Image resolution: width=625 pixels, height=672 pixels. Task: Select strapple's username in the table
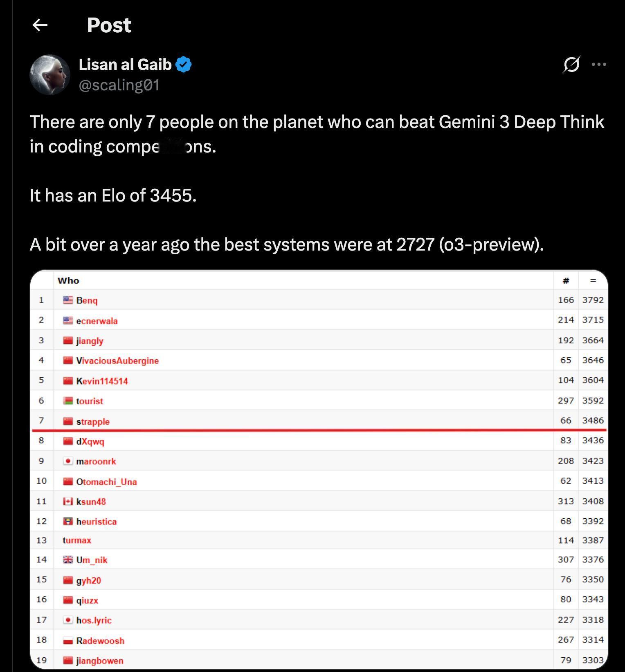click(x=93, y=421)
